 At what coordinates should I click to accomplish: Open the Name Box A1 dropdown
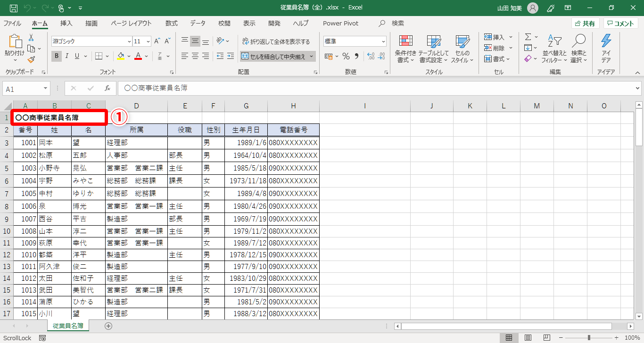46,89
